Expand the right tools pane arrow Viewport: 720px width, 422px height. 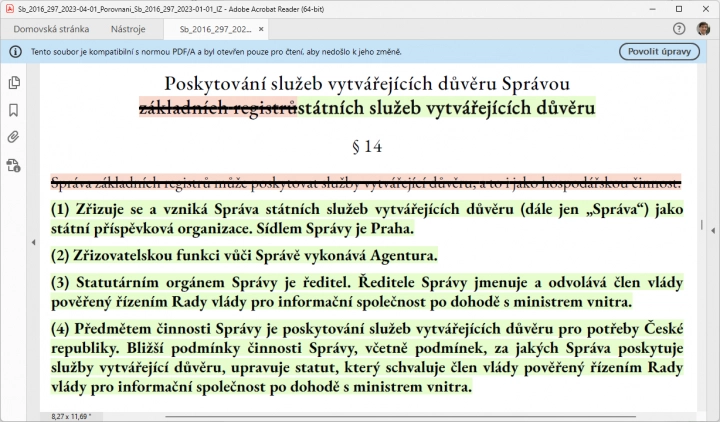pos(713,231)
